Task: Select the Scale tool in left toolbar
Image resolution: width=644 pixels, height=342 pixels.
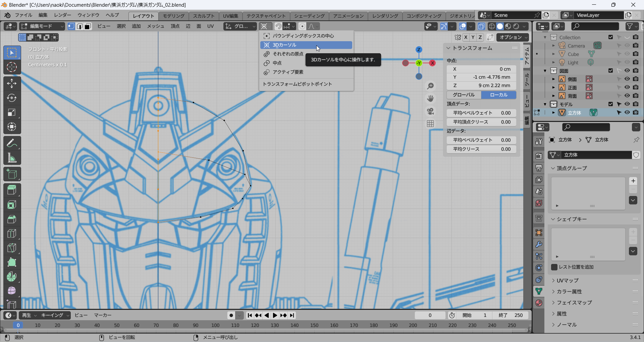Action: point(12,112)
